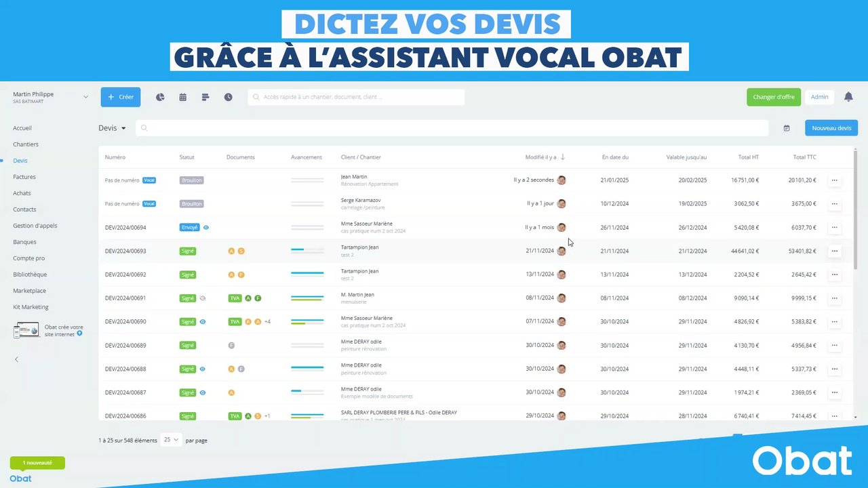Viewport: 868px width, 488px height.
Task: Open Contacts in the sidebar
Action: (24, 209)
